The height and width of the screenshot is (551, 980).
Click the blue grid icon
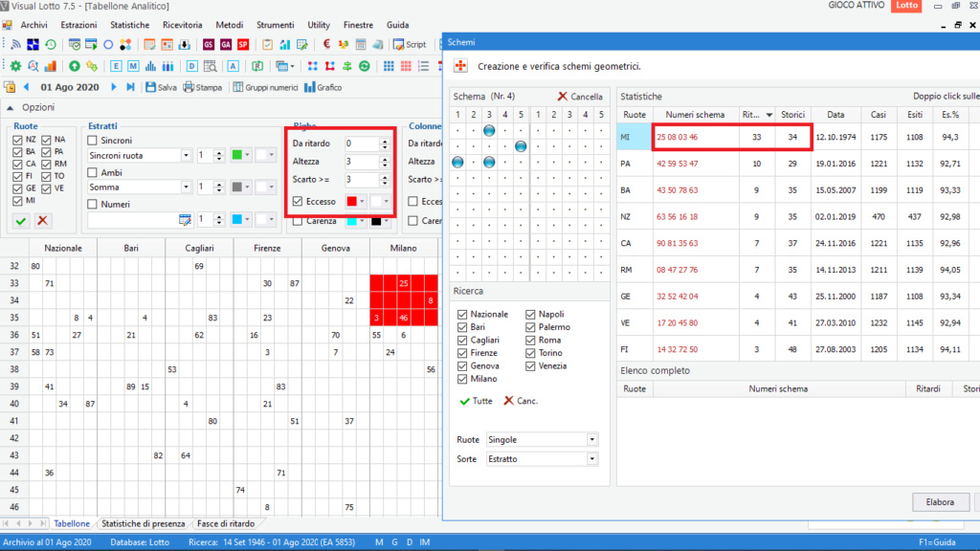click(389, 66)
